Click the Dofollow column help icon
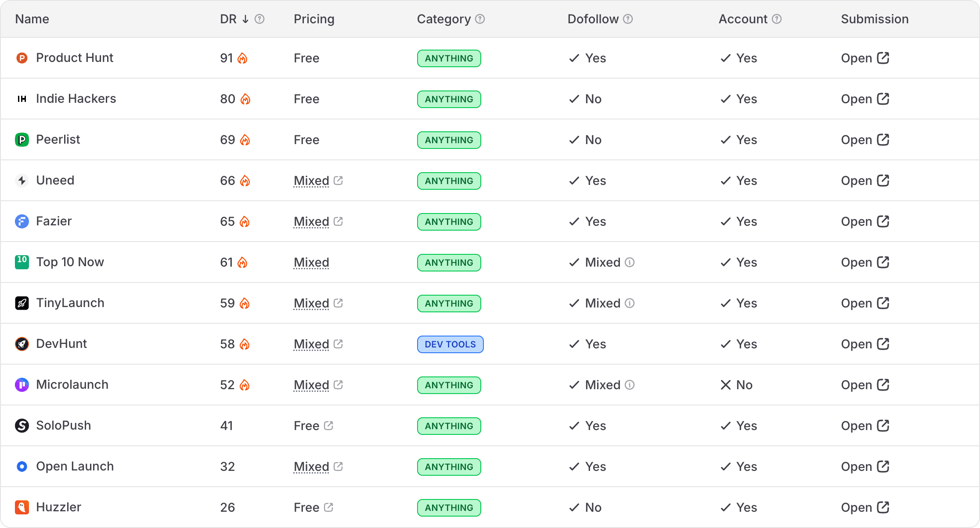Image resolution: width=980 pixels, height=528 pixels. click(x=628, y=19)
